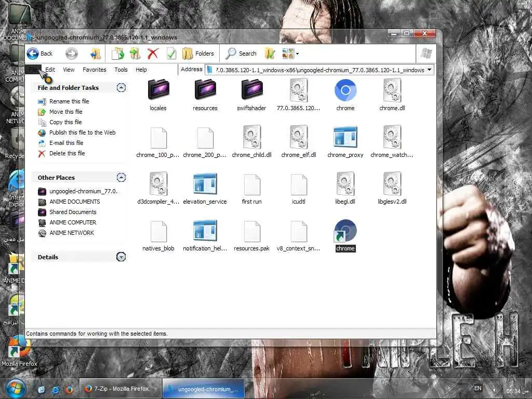Click the red X Delete toolbar icon
532x399 pixels.
point(153,54)
